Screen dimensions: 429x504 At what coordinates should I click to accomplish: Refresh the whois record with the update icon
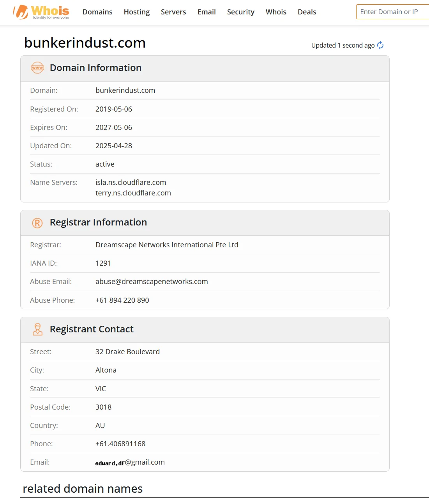[x=380, y=45]
